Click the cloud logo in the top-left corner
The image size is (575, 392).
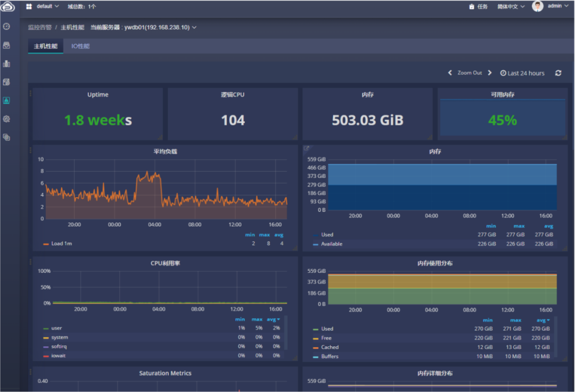tap(7, 6)
